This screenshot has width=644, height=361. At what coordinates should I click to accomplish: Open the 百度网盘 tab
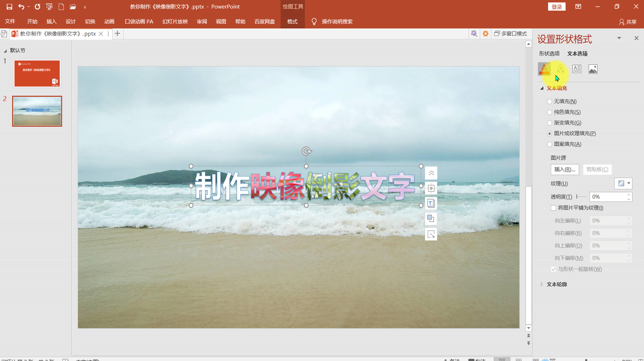tap(265, 21)
